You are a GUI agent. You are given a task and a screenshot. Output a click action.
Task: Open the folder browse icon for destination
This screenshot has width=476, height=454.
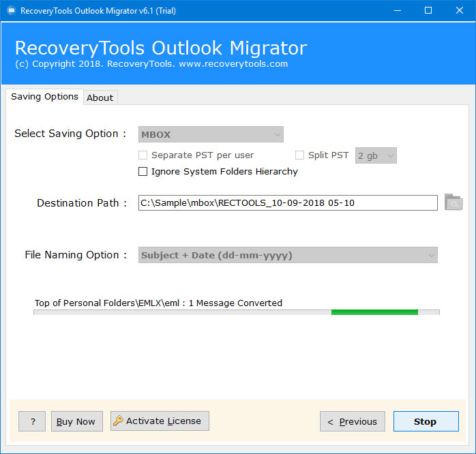click(x=453, y=202)
